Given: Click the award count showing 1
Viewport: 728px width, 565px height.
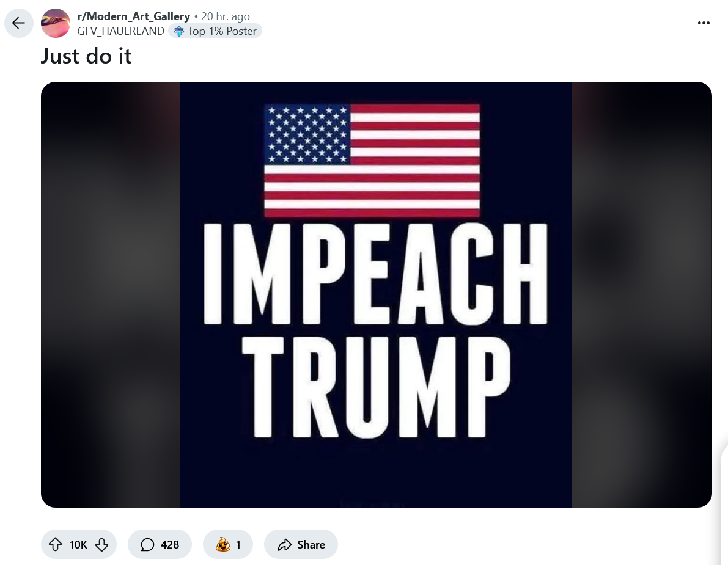Looking at the screenshot, I should pos(238,545).
